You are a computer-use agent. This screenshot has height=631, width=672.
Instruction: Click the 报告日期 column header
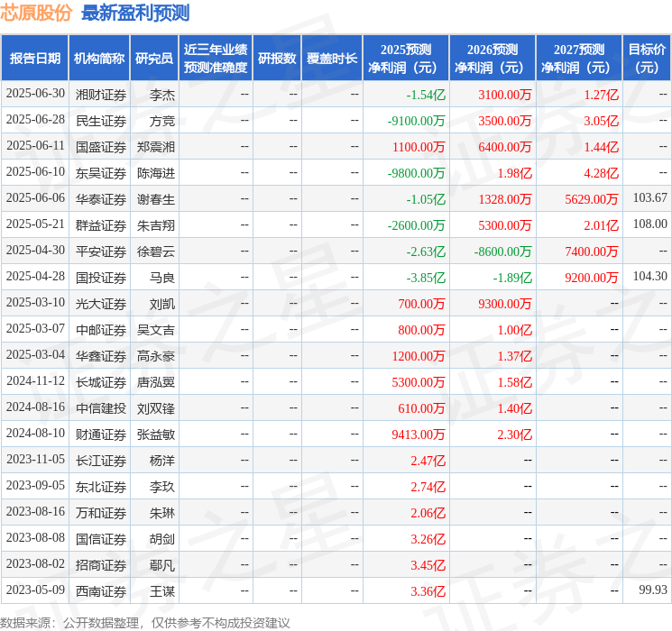34,58
